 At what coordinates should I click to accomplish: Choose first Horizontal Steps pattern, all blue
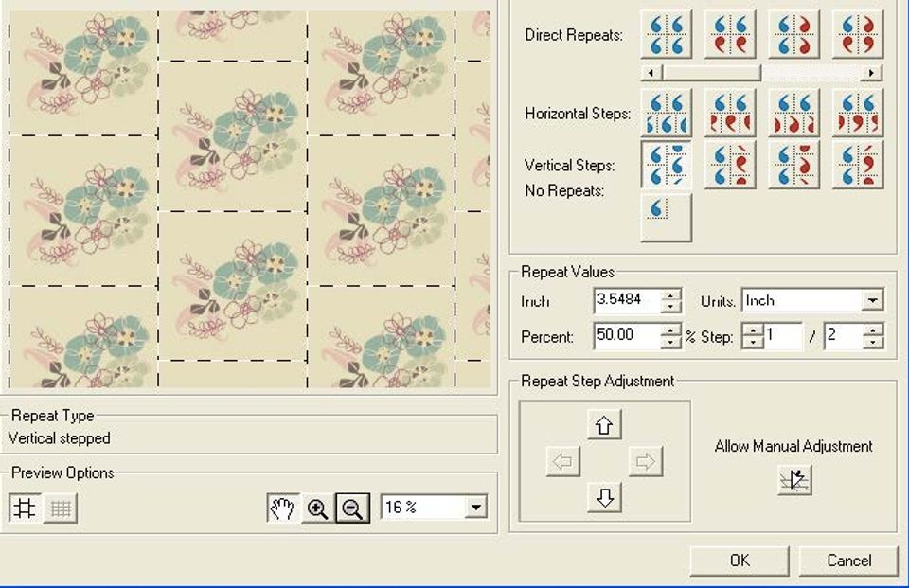[666, 113]
